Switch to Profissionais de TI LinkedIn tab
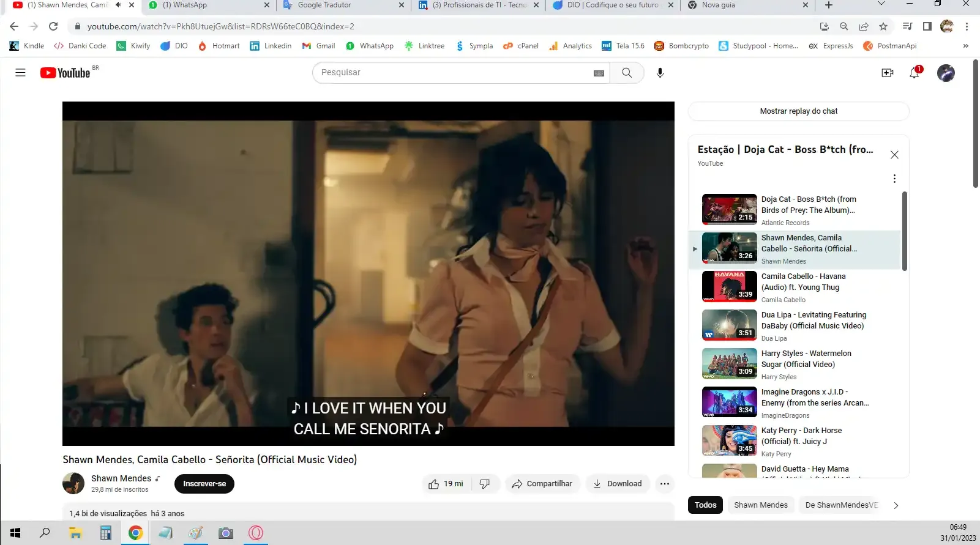Image resolution: width=980 pixels, height=545 pixels. (x=479, y=5)
